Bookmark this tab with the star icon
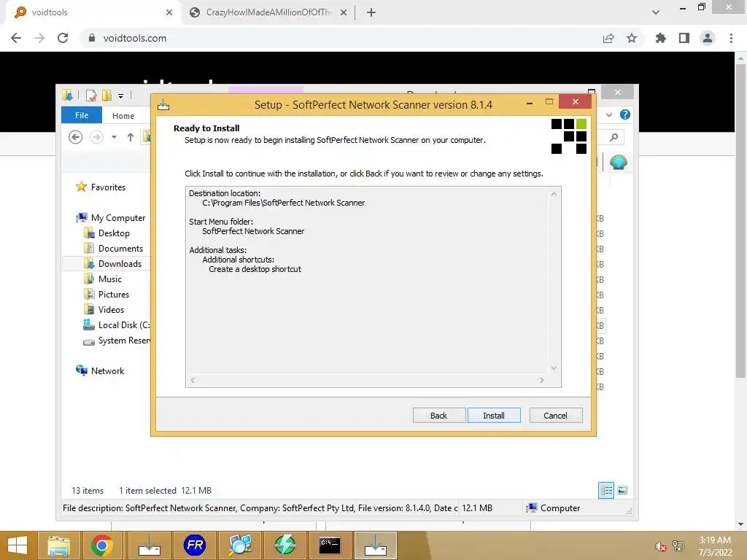747x560 pixels. pos(632,38)
